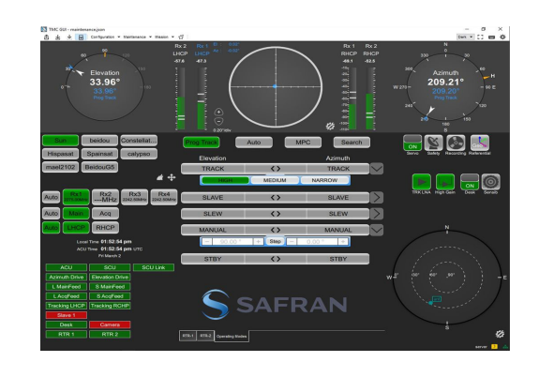Image resolution: width=539 pixels, height=392 pixels.
Task: Click the High Gain icon
Action: (445, 182)
